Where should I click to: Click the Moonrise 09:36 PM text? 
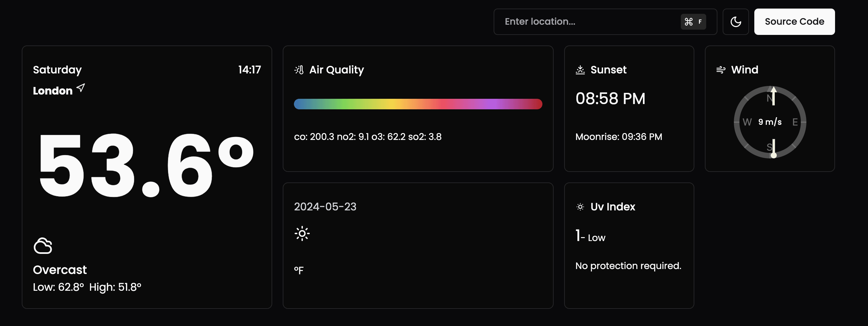click(x=619, y=137)
